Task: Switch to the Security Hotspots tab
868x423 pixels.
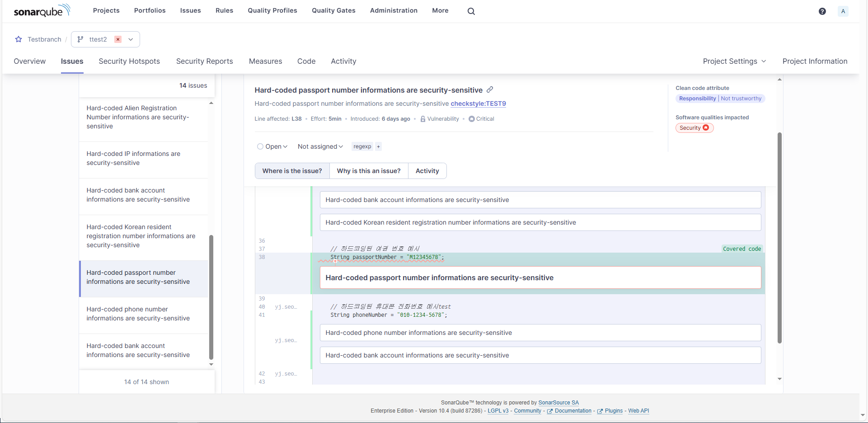Action: (x=129, y=61)
